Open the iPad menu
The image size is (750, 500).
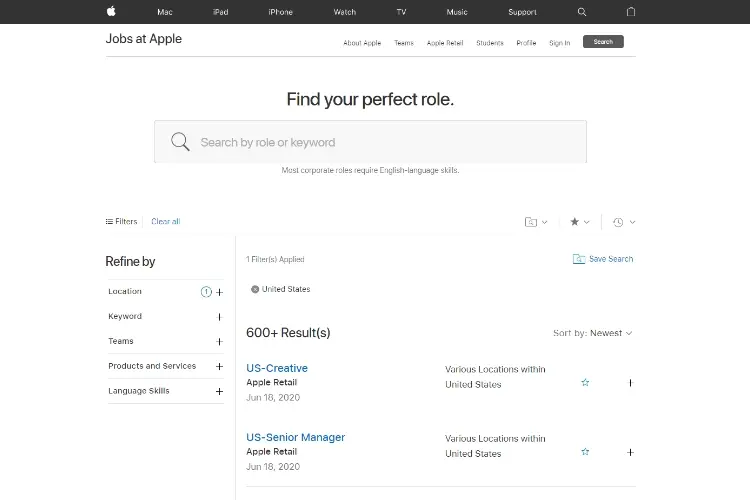(x=221, y=12)
